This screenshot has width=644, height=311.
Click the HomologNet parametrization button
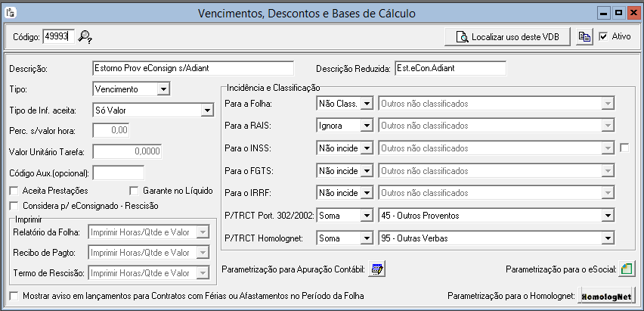click(608, 296)
